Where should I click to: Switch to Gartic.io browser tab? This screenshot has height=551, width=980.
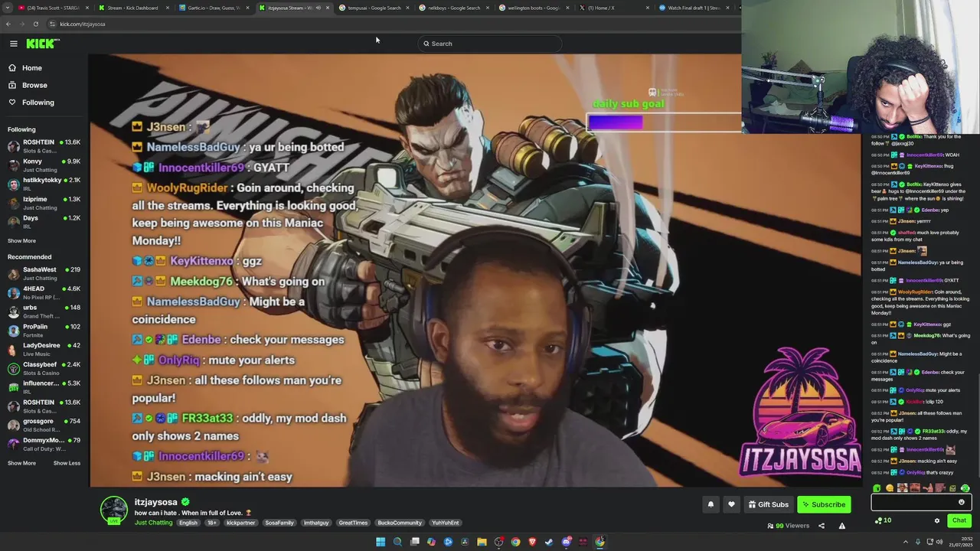coord(213,8)
